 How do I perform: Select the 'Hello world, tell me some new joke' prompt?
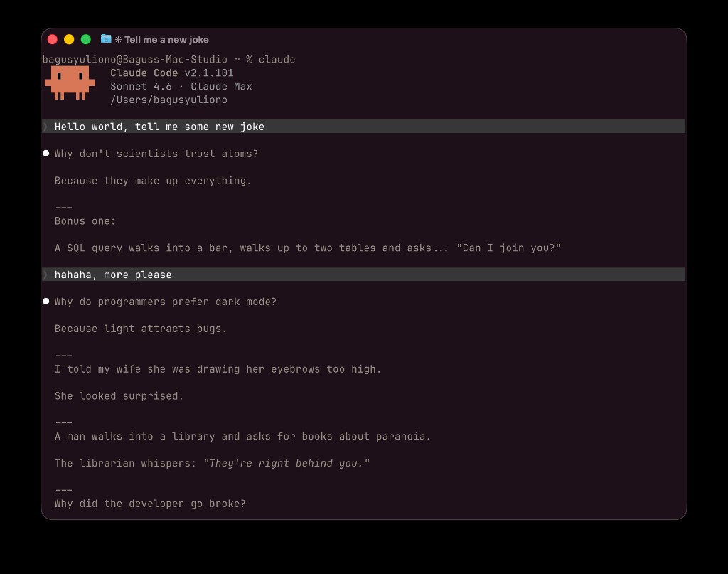pos(363,127)
